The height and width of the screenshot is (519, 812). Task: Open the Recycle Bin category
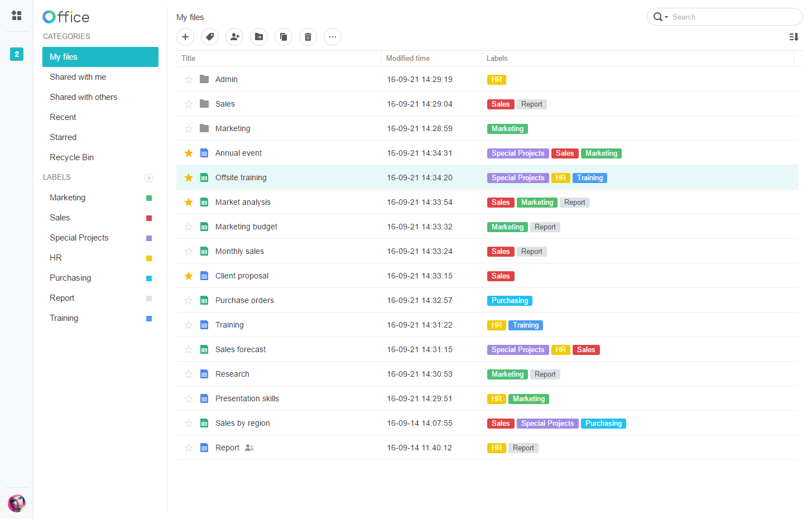click(x=71, y=157)
